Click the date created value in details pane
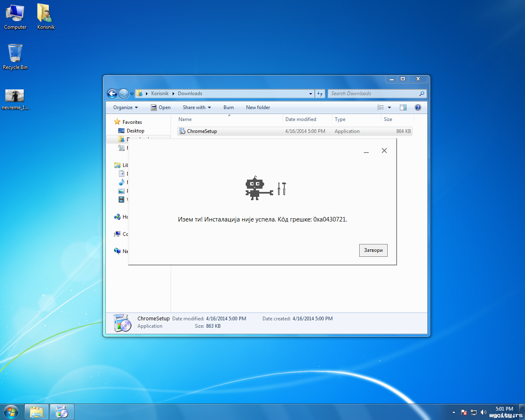The width and height of the screenshot is (525, 420). [313, 319]
